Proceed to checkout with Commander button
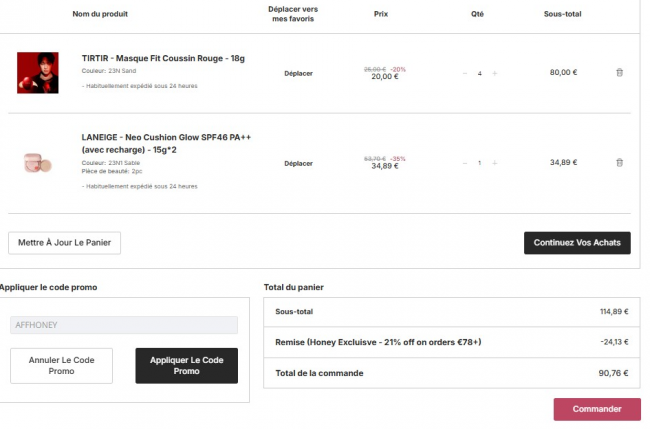 596,409
